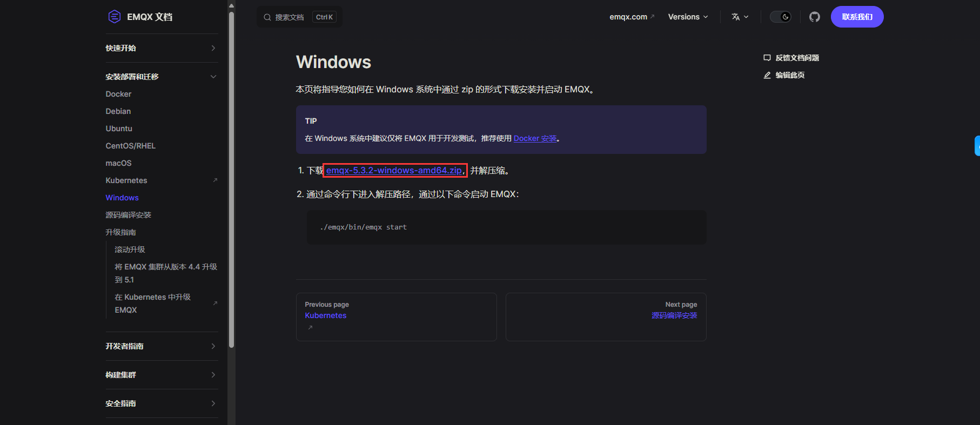This screenshot has width=980, height=425.
Task: Click the search magnifier icon
Action: (267, 17)
